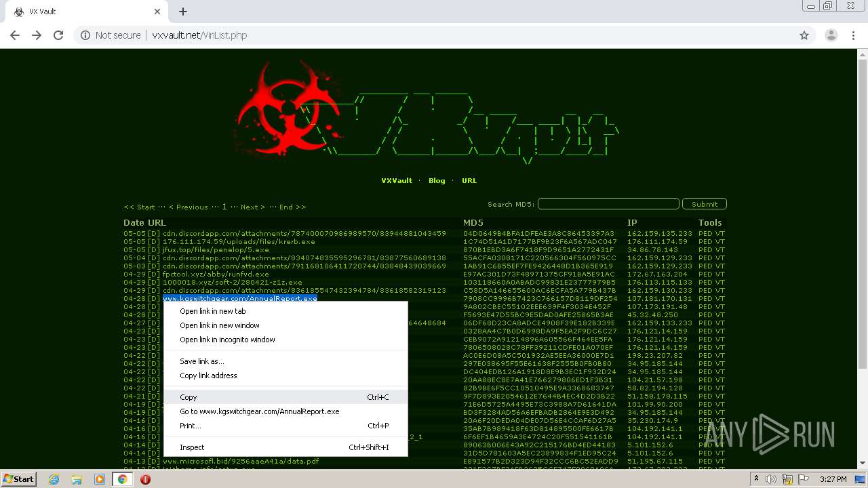
Task: Click the red round taskbar icon
Action: click(145, 479)
